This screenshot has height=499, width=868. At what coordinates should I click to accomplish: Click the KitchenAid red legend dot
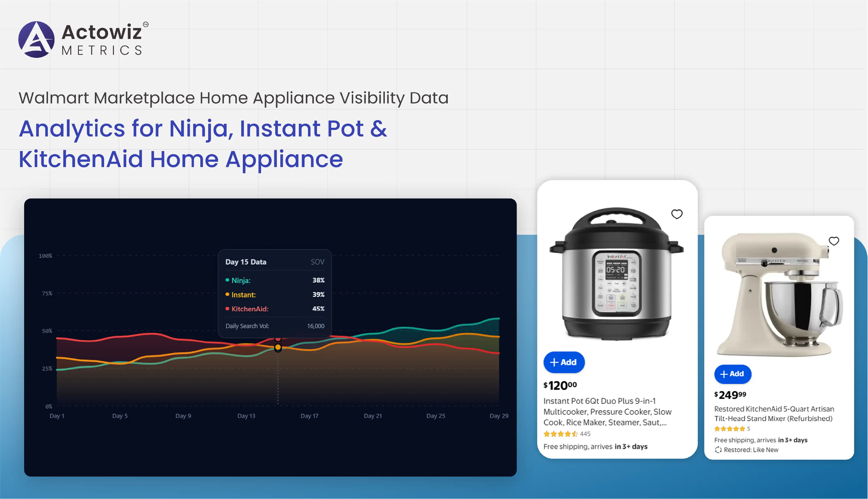227,309
